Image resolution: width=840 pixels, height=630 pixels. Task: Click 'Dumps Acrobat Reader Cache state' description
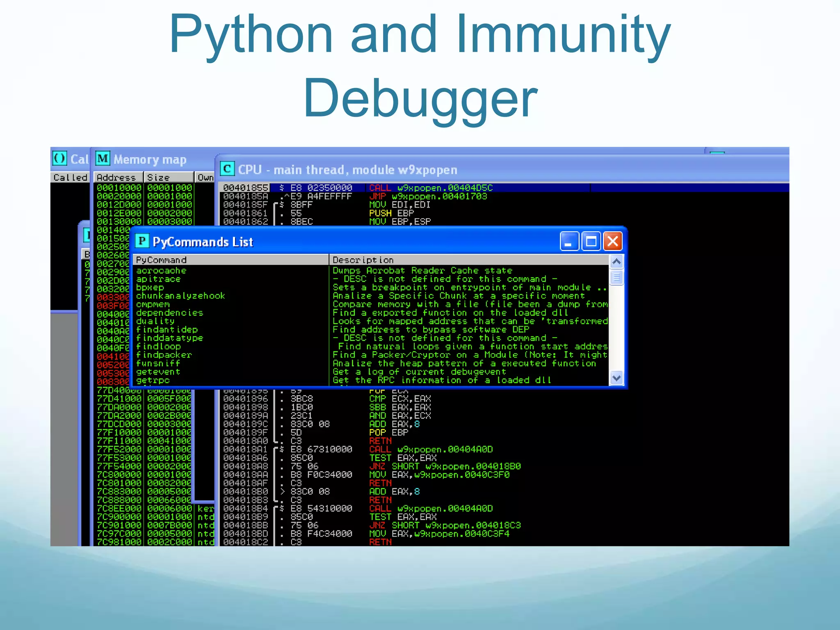422,271
